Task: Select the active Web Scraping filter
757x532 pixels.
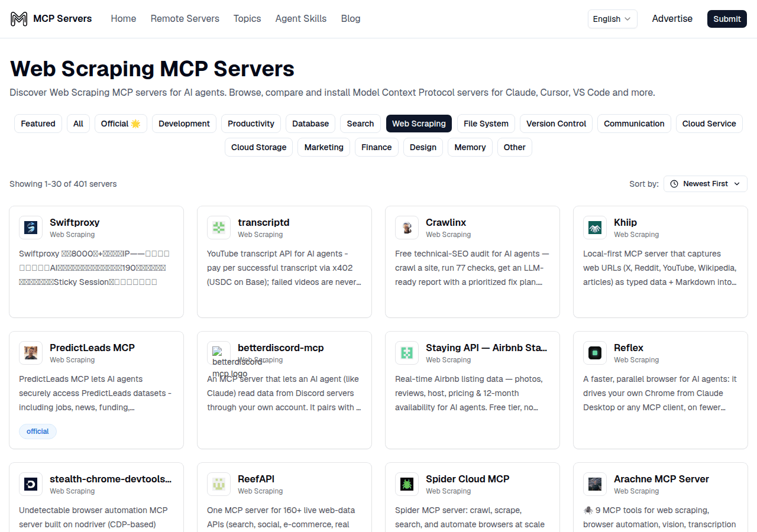Action: [x=419, y=124]
